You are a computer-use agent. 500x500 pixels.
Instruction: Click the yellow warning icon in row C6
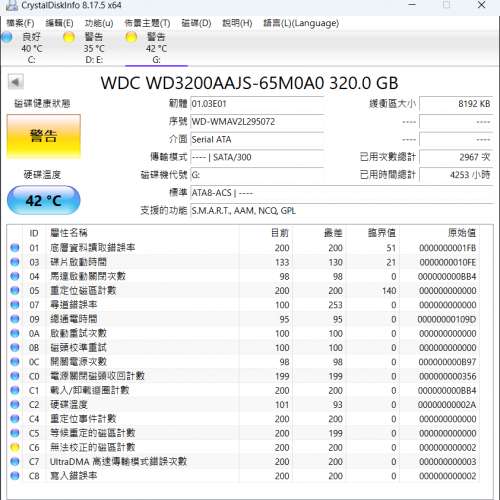coord(15,447)
